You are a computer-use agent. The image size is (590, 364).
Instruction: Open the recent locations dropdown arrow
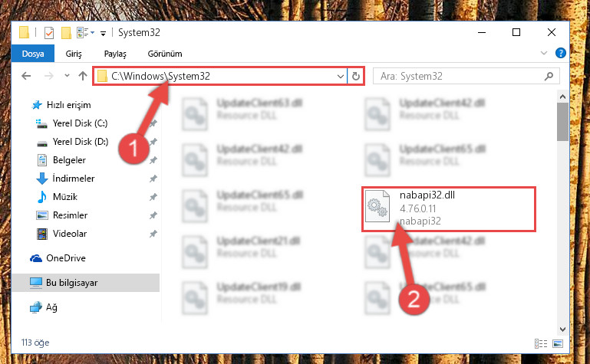tap(67, 76)
